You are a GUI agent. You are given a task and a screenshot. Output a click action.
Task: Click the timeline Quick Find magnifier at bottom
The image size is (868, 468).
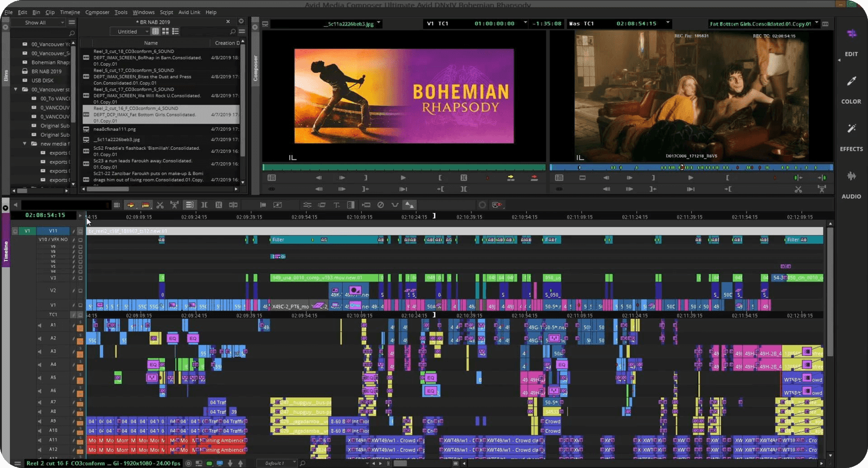click(x=302, y=463)
